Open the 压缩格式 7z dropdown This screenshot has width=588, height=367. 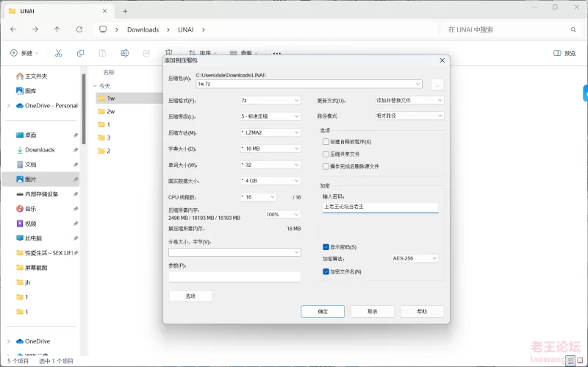[x=270, y=100]
